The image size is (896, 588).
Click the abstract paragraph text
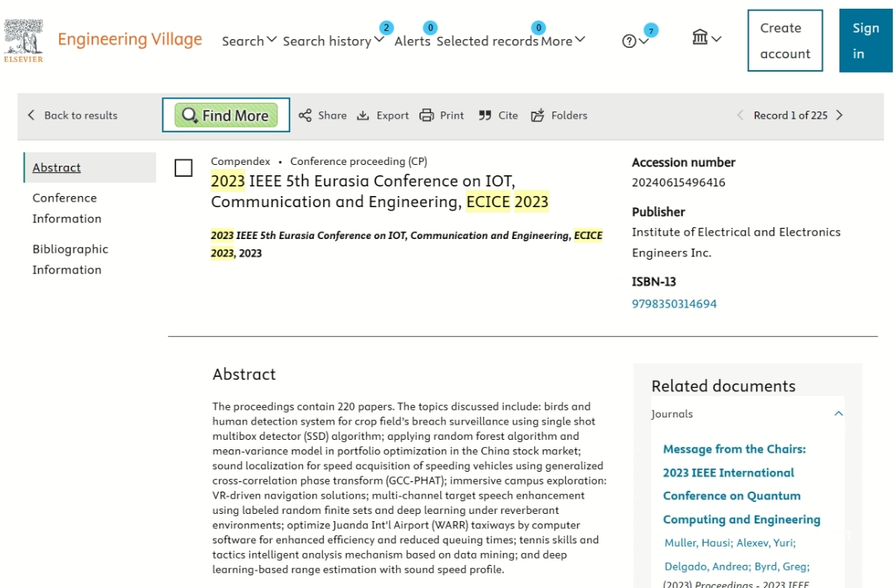pyautogui.click(x=410, y=488)
